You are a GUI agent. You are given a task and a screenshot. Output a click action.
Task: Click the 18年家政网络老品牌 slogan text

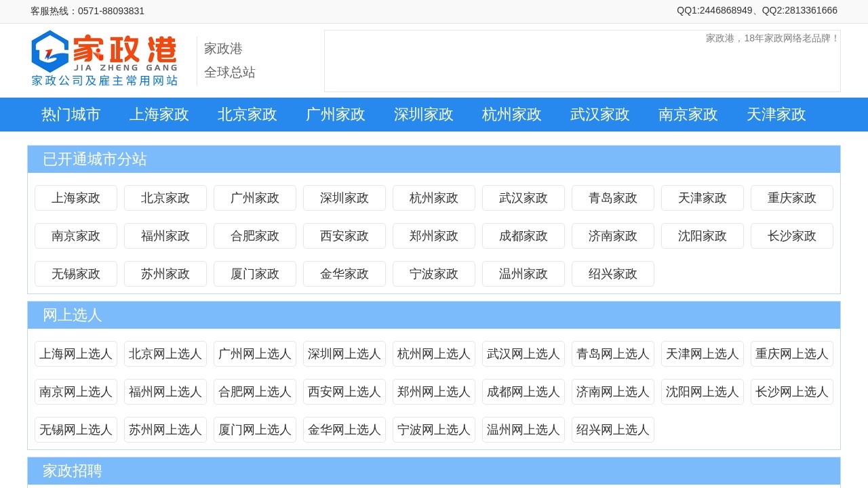(772, 38)
